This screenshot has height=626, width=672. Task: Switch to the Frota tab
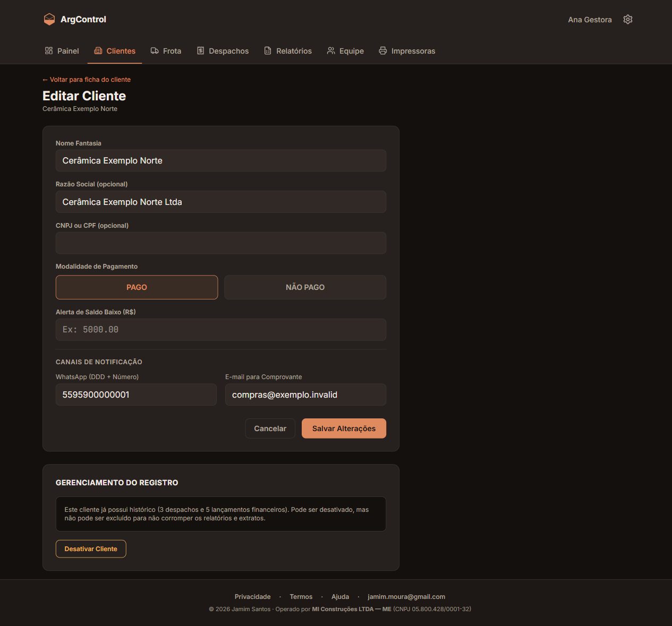pyautogui.click(x=166, y=51)
